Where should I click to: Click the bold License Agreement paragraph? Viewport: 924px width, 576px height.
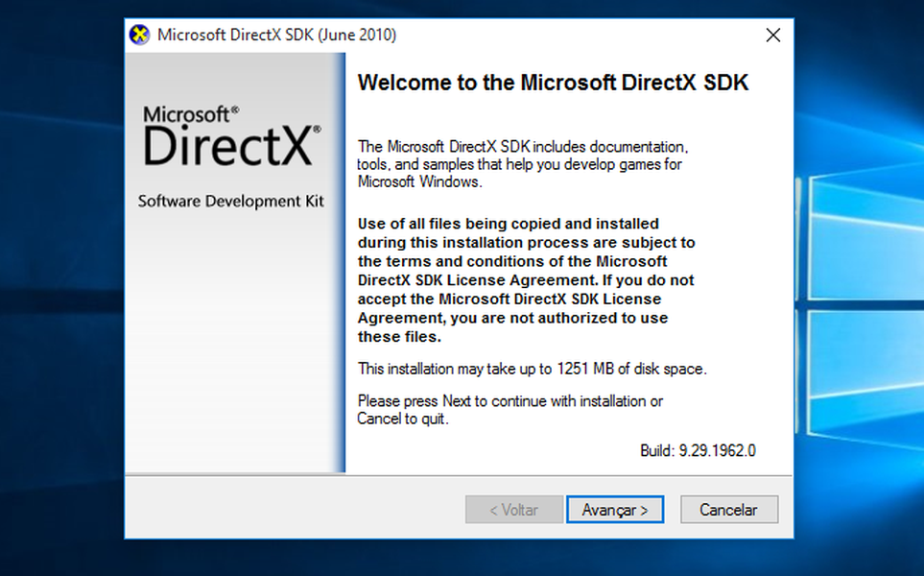(526, 280)
